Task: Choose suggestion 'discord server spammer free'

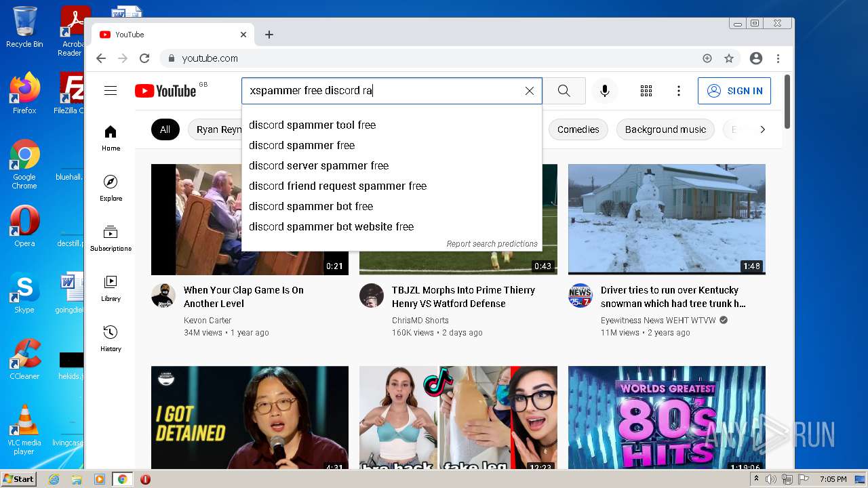Action: click(x=391, y=165)
